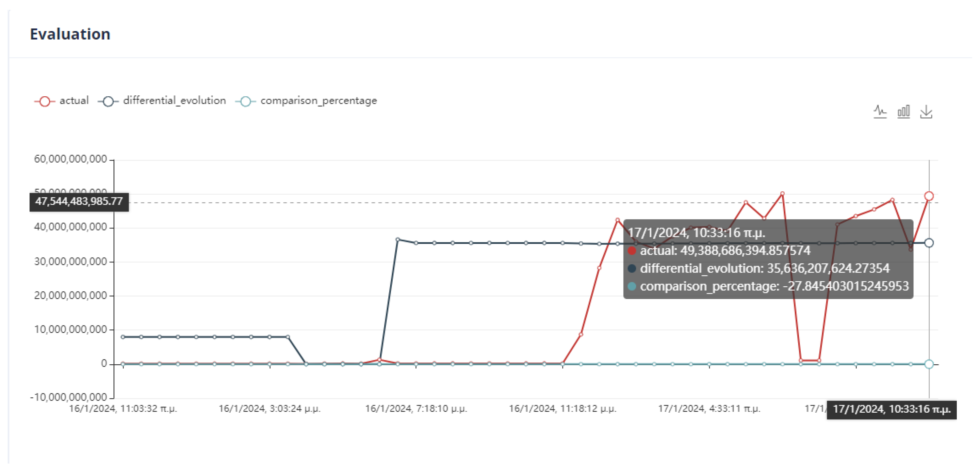Click x-axis label 16/1/2024, 11:03:32 π.μ.
Screen dimensions: 980x475
coord(123,408)
